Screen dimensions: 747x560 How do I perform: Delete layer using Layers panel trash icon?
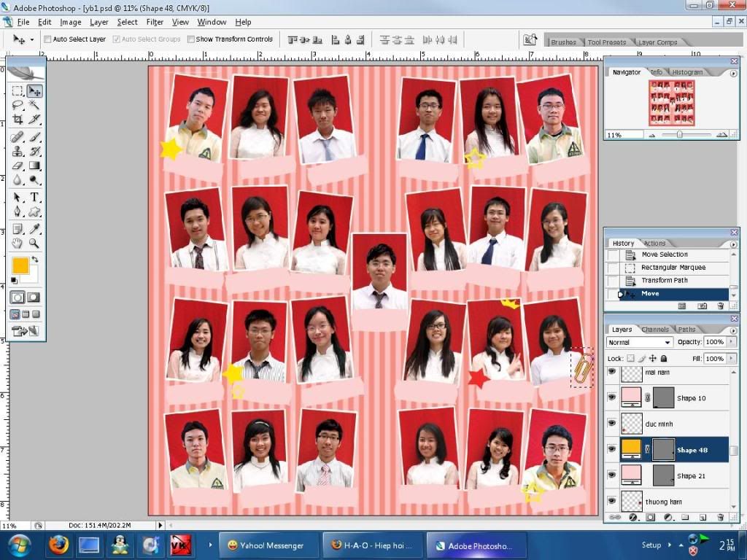pos(721,517)
